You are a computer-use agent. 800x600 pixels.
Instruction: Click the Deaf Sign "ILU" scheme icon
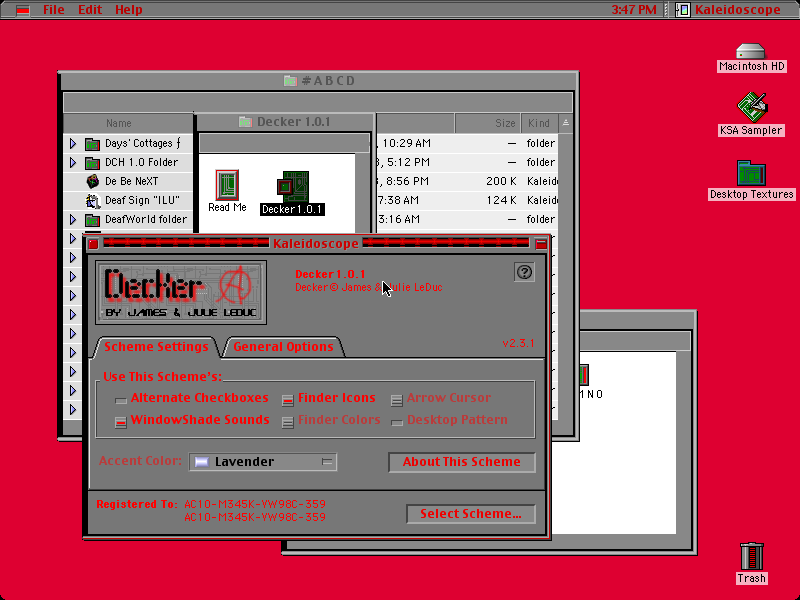pos(92,201)
